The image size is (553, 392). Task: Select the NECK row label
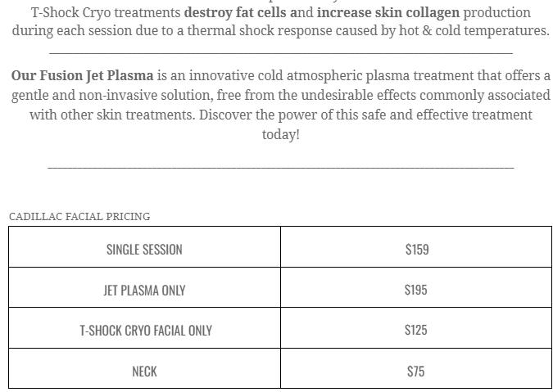[x=144, y=372]
